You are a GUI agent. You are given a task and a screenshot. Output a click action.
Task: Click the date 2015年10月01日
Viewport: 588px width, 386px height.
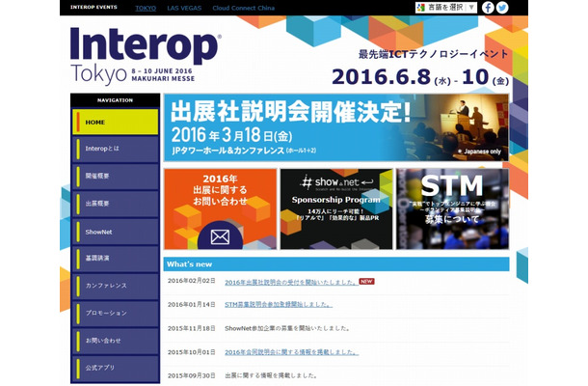click(192, 352)
